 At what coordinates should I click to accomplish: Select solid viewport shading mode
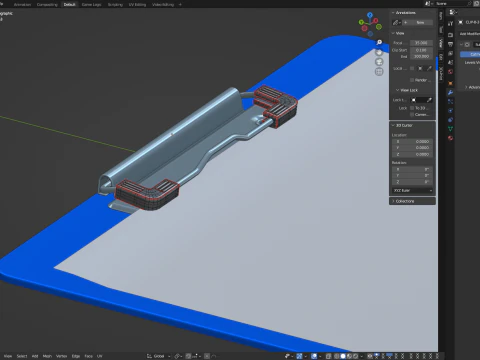pos(343,356)
